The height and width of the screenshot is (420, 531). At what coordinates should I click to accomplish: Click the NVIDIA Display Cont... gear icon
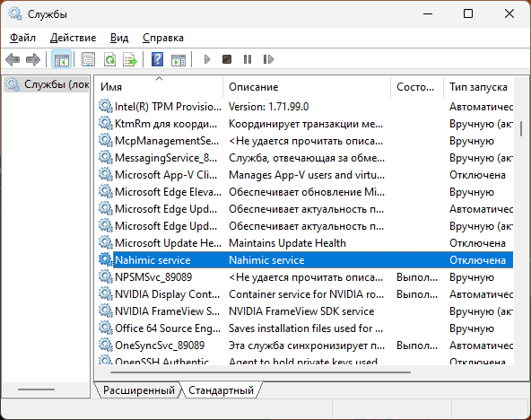point(105,293)
